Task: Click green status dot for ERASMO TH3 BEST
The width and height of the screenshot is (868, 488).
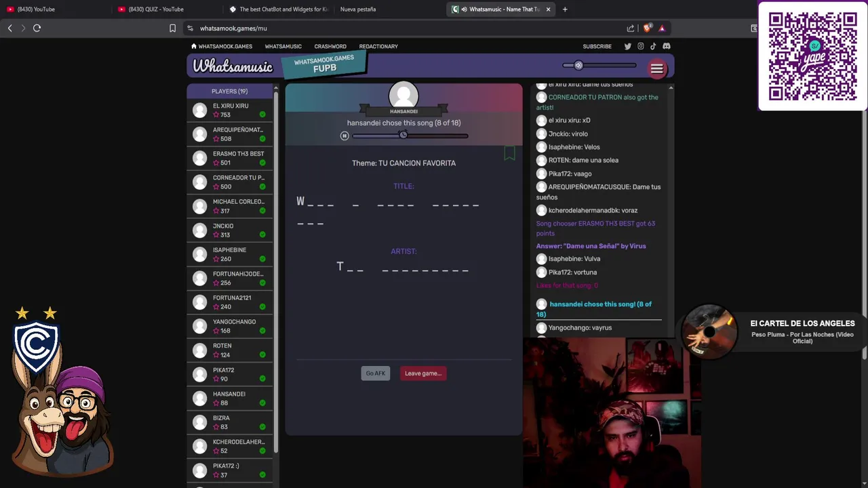Action: click(262, 163)
